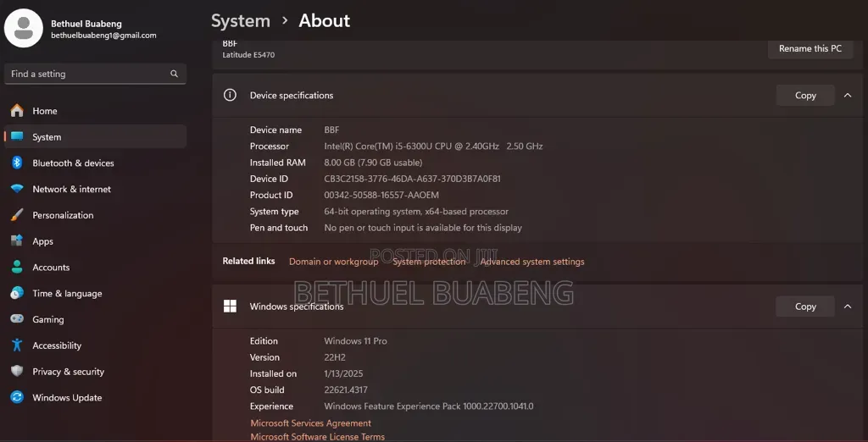
Task: Click the Windows Update sync icon
Action: coord(17,397)
